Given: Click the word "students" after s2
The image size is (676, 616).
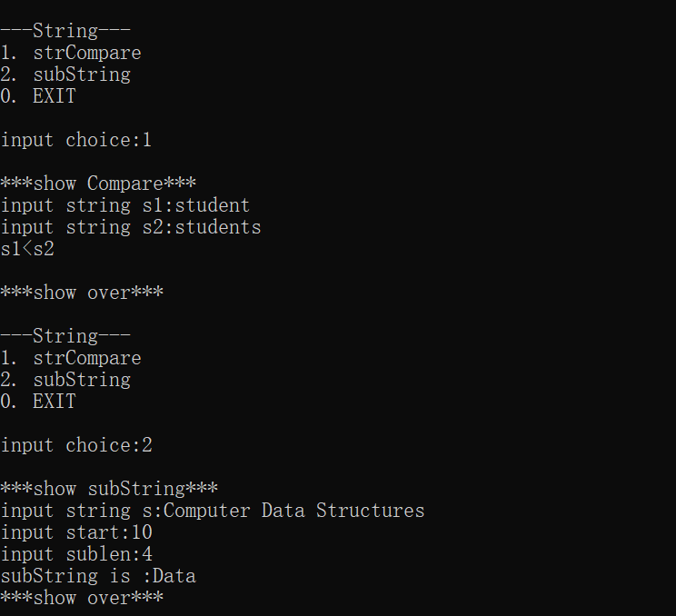Looking at the screenshot, I should pos(218,227).
